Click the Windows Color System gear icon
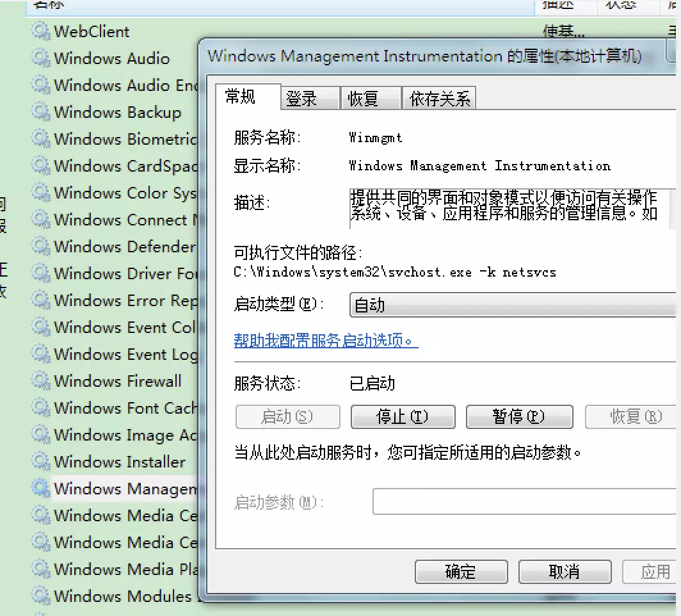The height and width of the screenshot is (616, 681). coord(41,193)
